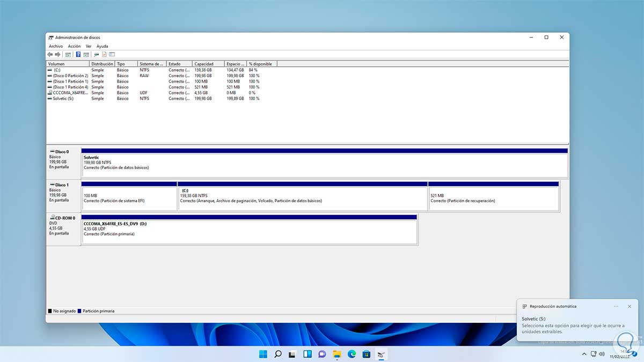The height and width of the screenshot is (362, 644).
Task: Open File Explorer from the taskbar
Action: click(337, 354)
